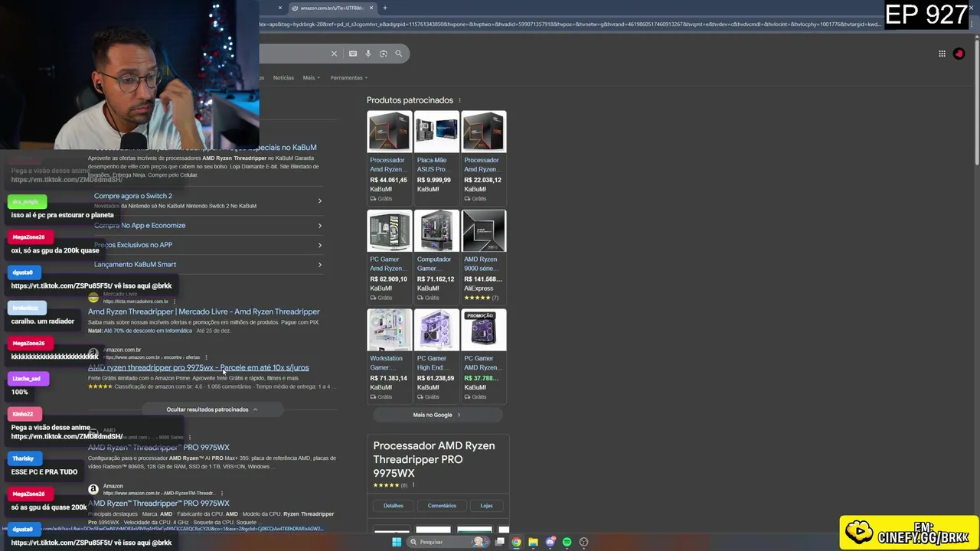Start voice search with the microphone
Viewport: 980px width, 551px height.
(368, 54)
